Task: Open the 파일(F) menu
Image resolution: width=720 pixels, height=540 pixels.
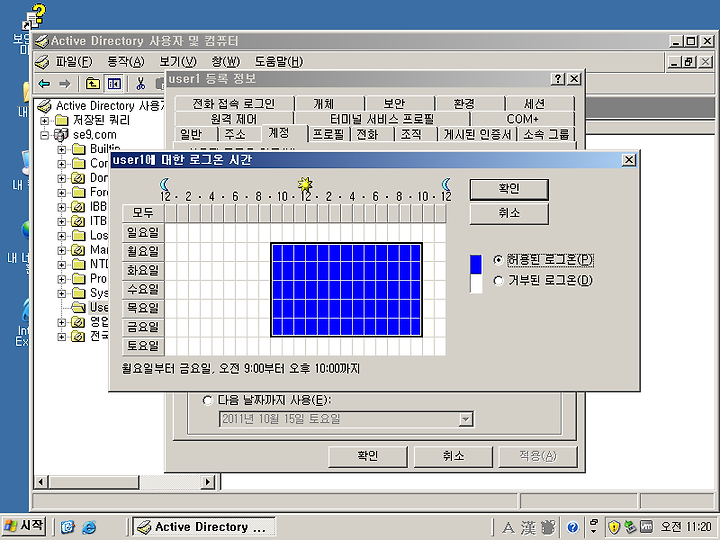Action: (73, 62)
